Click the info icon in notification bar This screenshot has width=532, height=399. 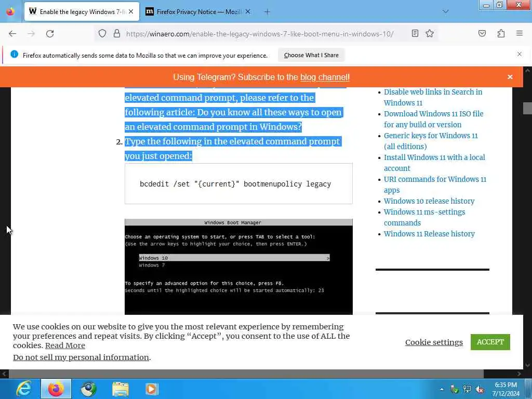pos(14,54)
